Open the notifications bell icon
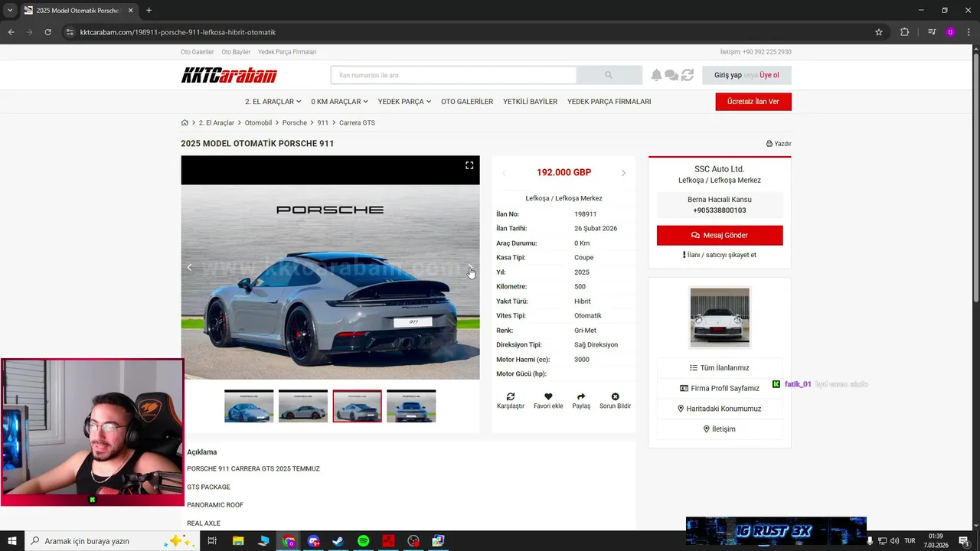Image resolution: width=980 pixels, height=551 pixels. (656, 75)
